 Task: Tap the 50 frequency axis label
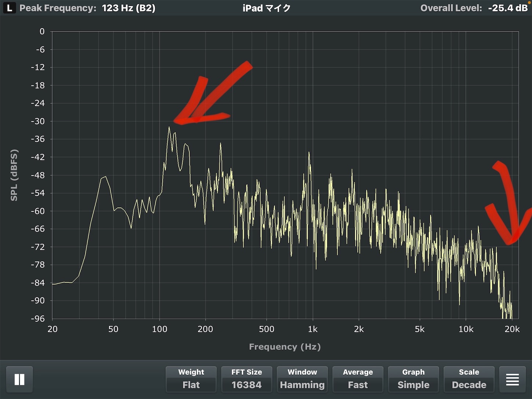click(113, 329)
